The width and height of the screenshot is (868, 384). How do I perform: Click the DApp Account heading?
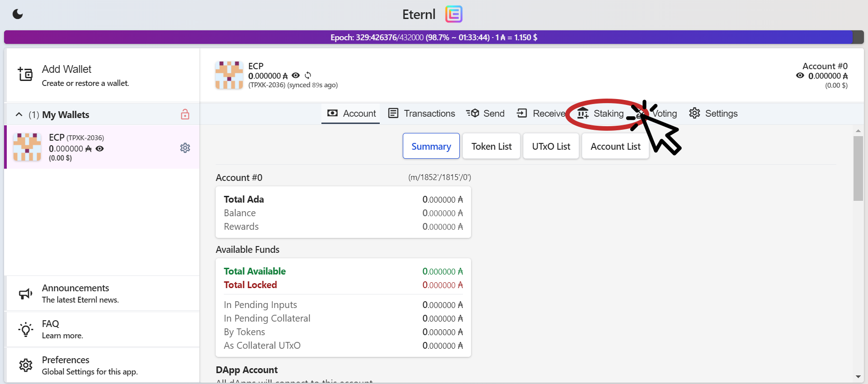click(x=246, y=370)
